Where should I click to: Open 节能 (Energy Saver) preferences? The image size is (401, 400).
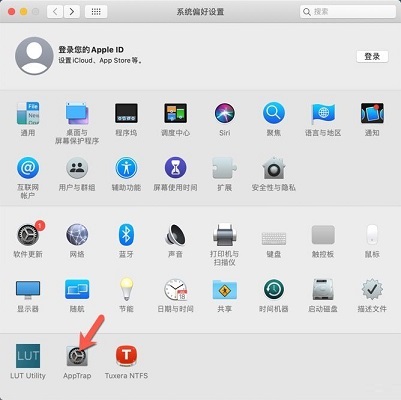click(x=126, y=289)
